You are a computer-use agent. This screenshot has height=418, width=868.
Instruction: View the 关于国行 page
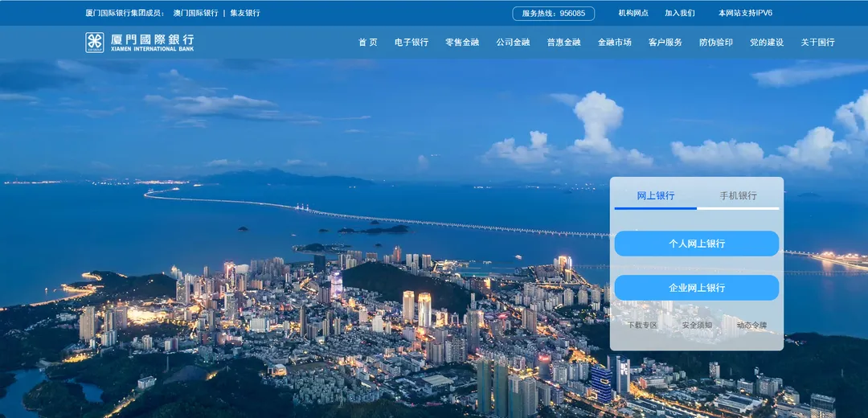[x=817, y=42]
